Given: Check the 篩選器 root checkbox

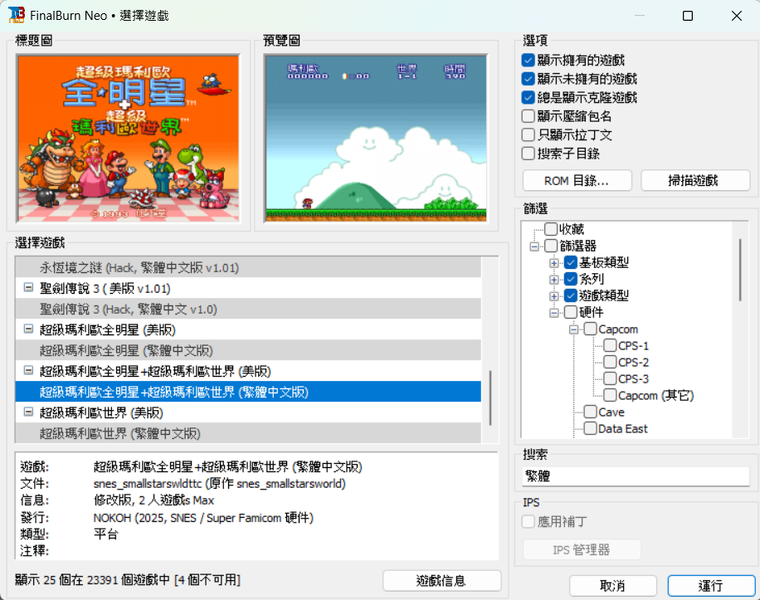Looking at the screenshot, I should 551,246.
